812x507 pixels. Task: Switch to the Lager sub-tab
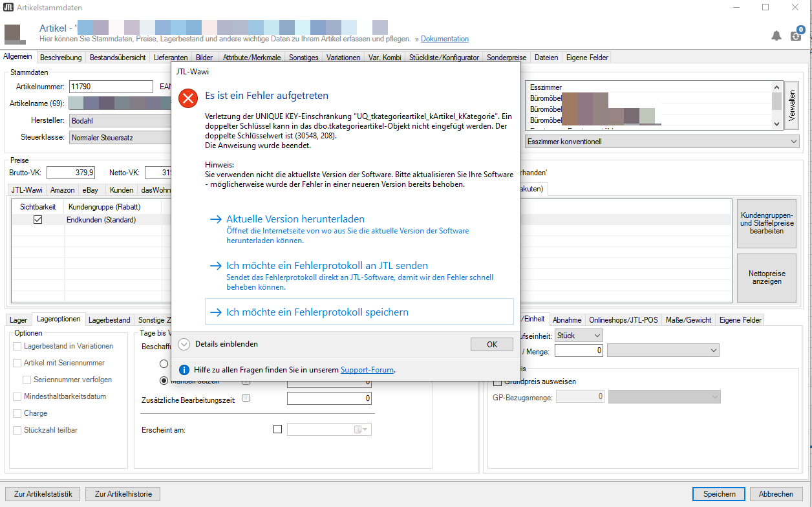[x=19, y=320]
